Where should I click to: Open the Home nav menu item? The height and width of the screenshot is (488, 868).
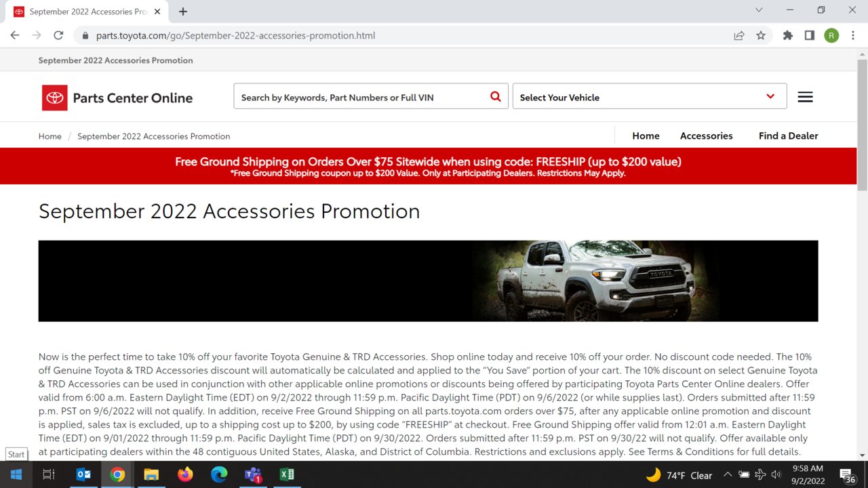click(646, 136)
